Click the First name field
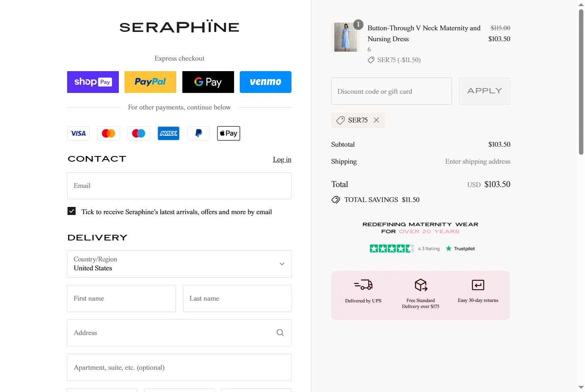 (121, 299)
